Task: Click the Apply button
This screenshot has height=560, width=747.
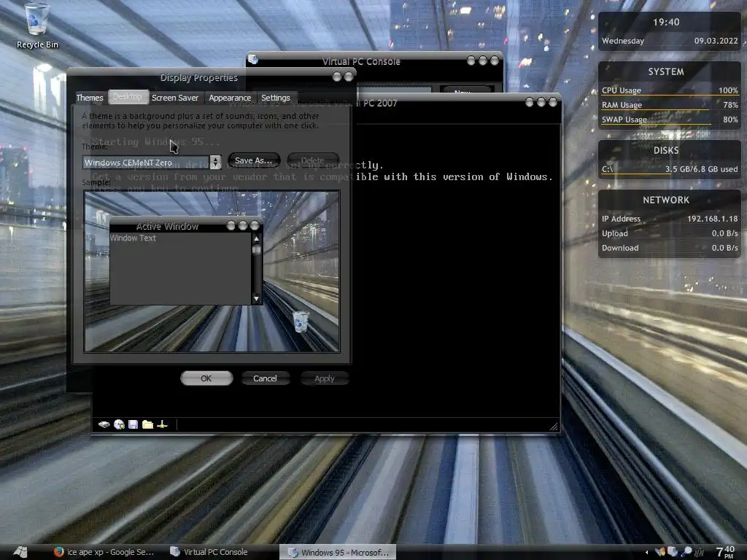Action: coord(325,378)
